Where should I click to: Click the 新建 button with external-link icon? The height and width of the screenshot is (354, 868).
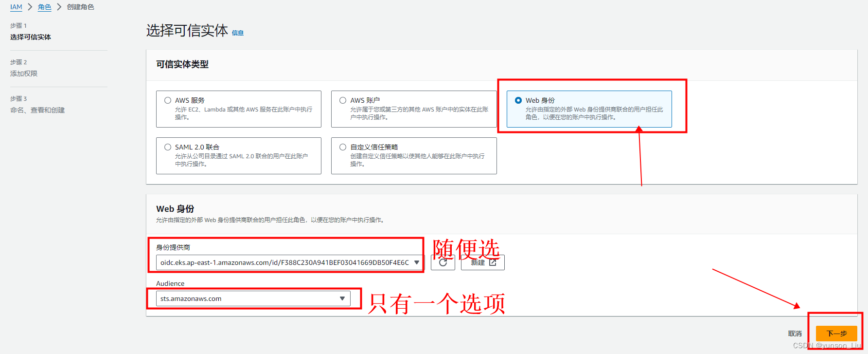[x=483, y=262]
